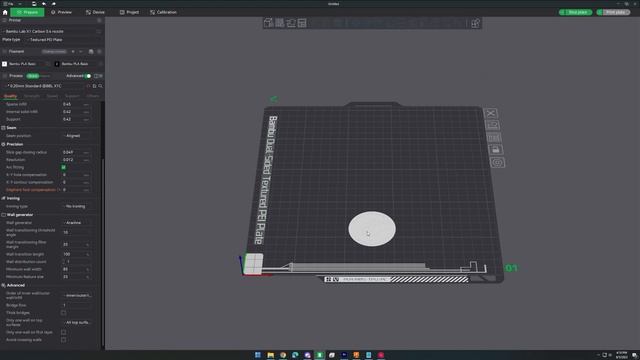Open printer settings icon in Printer header
Viewport: 640px width, 360px height.
pyautogui.click(x=99, y=20)
